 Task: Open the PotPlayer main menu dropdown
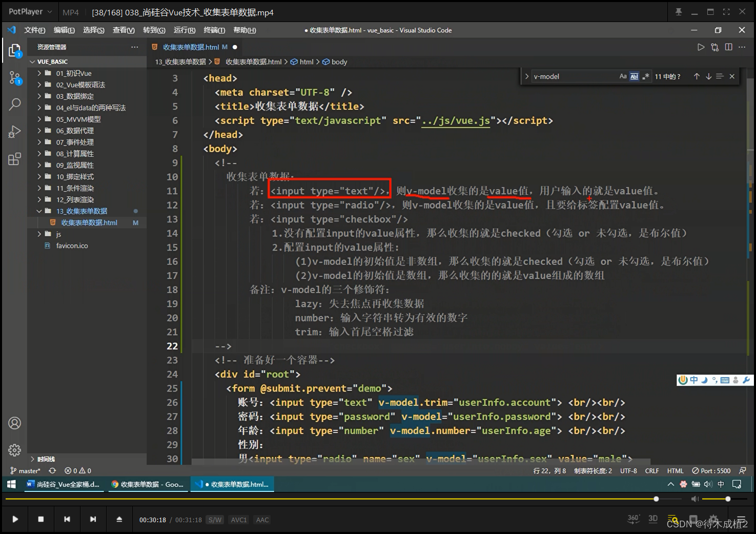[30, 12]
